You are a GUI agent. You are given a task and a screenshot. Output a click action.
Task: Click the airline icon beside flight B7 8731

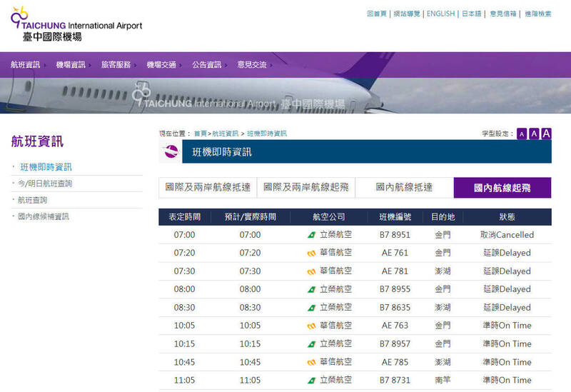[311, 381]
